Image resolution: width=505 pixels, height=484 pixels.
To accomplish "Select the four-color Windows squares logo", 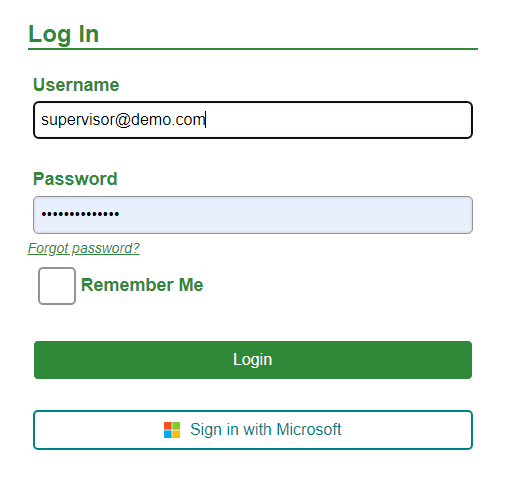I will click(172, 430).
